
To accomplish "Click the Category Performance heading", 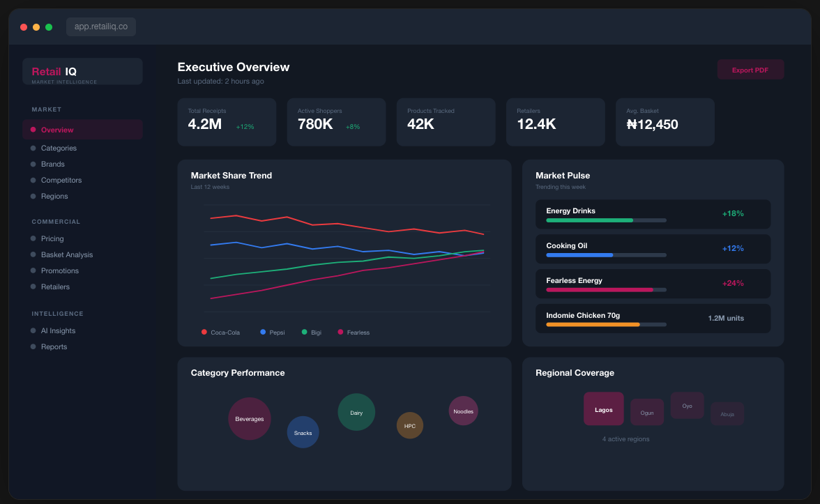I will pyautogui.click(x=238, y=373).
